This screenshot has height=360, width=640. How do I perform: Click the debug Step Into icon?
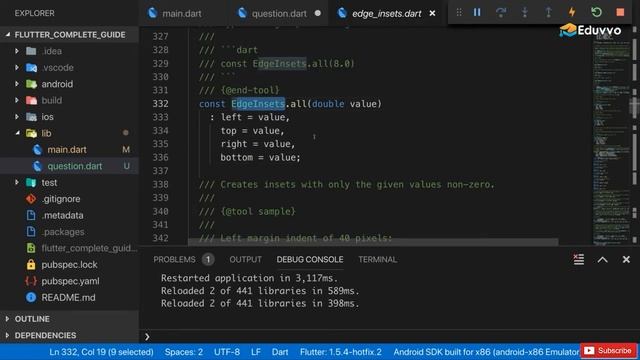525,12
